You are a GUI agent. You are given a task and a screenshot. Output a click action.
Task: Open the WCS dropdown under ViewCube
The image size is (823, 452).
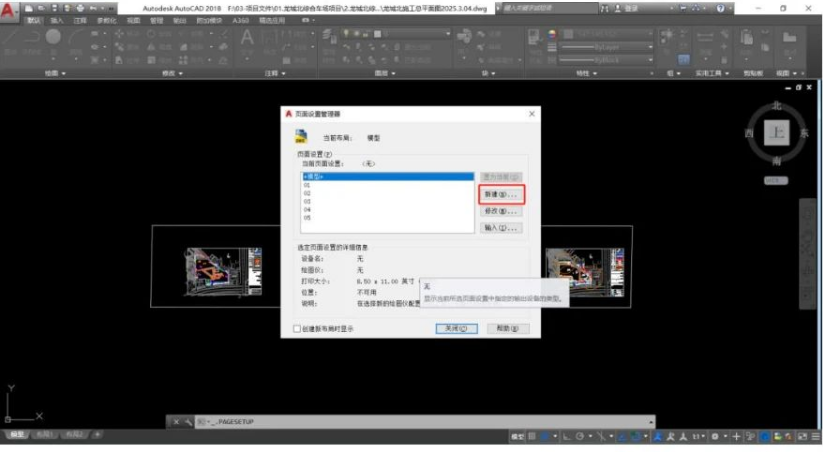pyautogui.click(x=776, y=181)
